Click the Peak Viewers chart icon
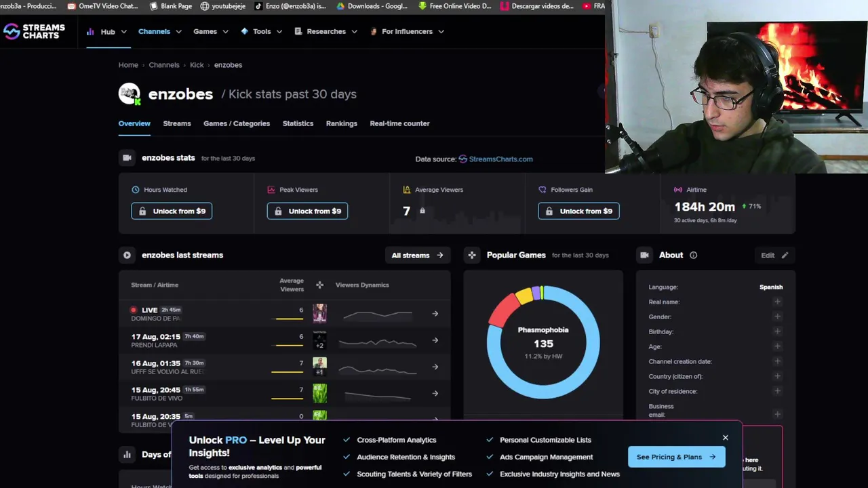 point(271,190)
